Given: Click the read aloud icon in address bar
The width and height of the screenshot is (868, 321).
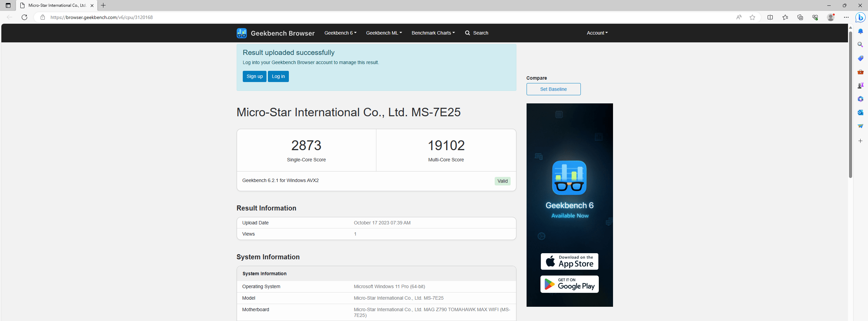Looking at the screenshot, I should pos(739,17).
